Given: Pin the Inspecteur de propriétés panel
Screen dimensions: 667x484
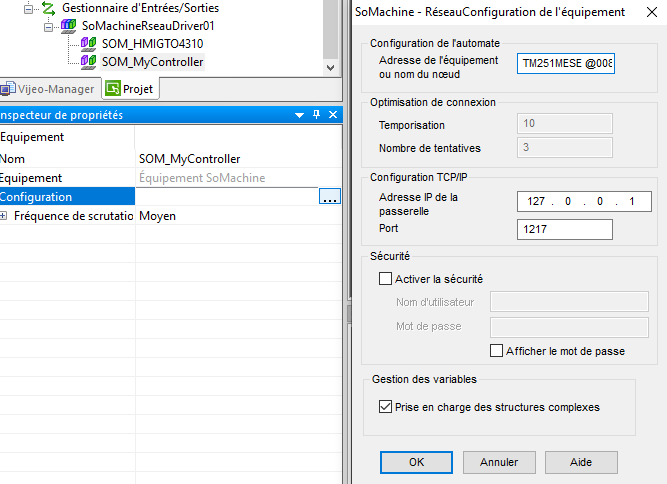Looking at the screenshot, I should coord(316,115).
